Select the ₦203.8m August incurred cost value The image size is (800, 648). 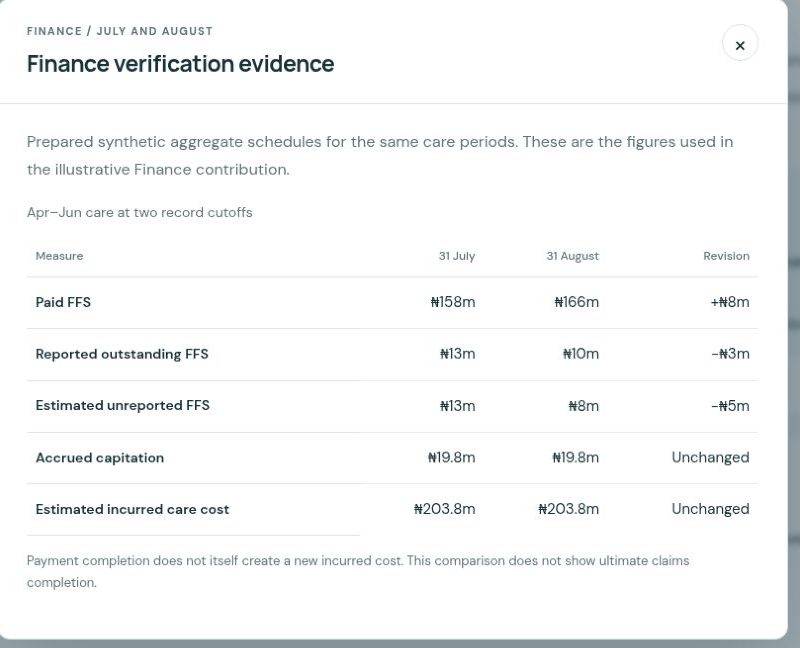568,509
